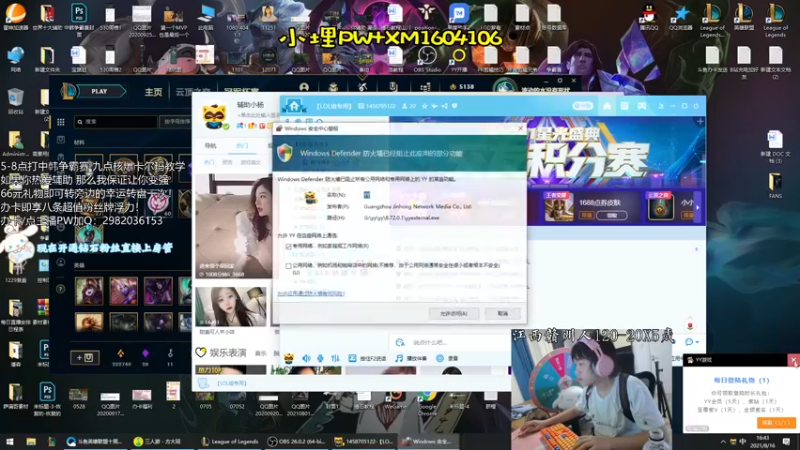
Task: Open the 主页 home tab in League client
Action: pyautogui.click(x=153, y=92)
